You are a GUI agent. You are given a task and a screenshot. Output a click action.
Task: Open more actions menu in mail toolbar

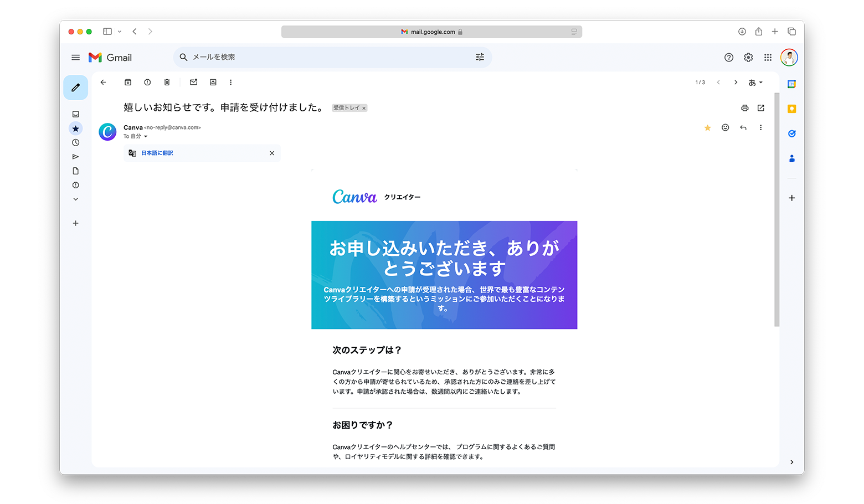[231, 83]
